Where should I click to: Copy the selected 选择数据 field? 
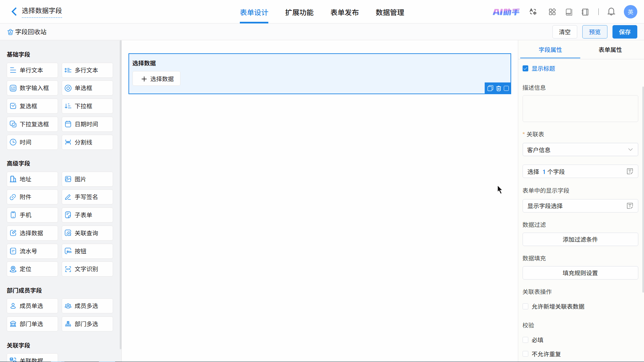490,88
